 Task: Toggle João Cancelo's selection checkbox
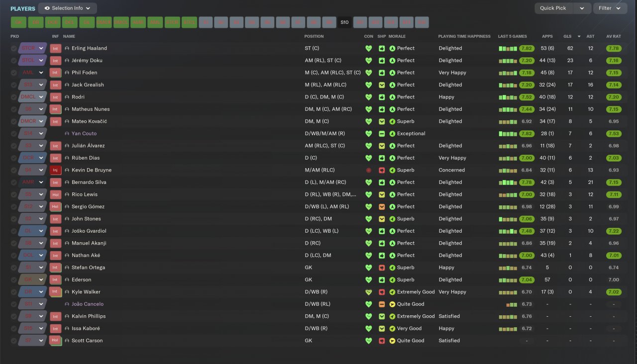coord(13,304)
